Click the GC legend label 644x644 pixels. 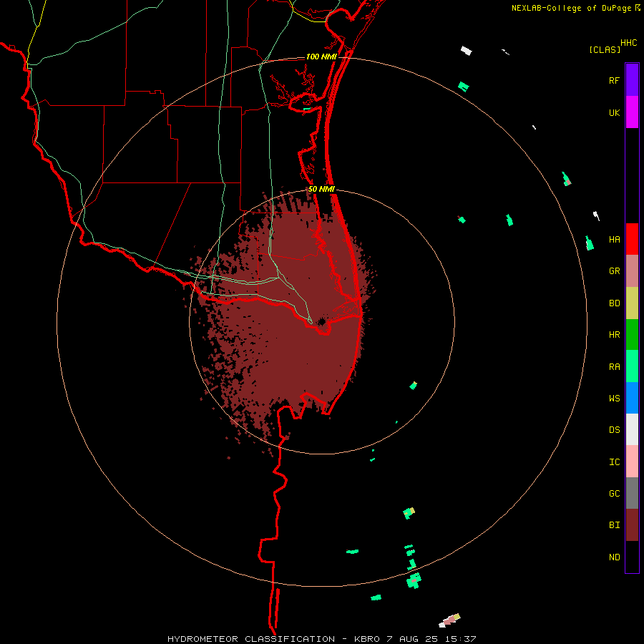(614, 494)
